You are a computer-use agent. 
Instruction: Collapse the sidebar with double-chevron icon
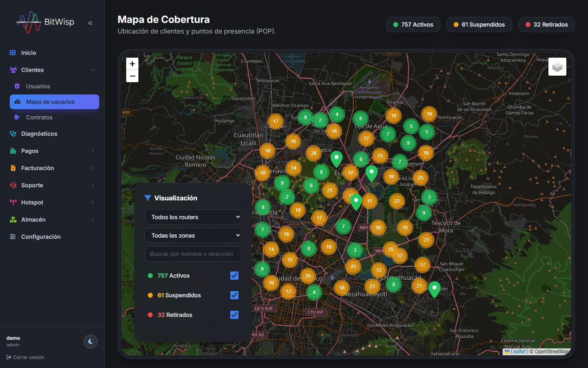tap(90, 23)
